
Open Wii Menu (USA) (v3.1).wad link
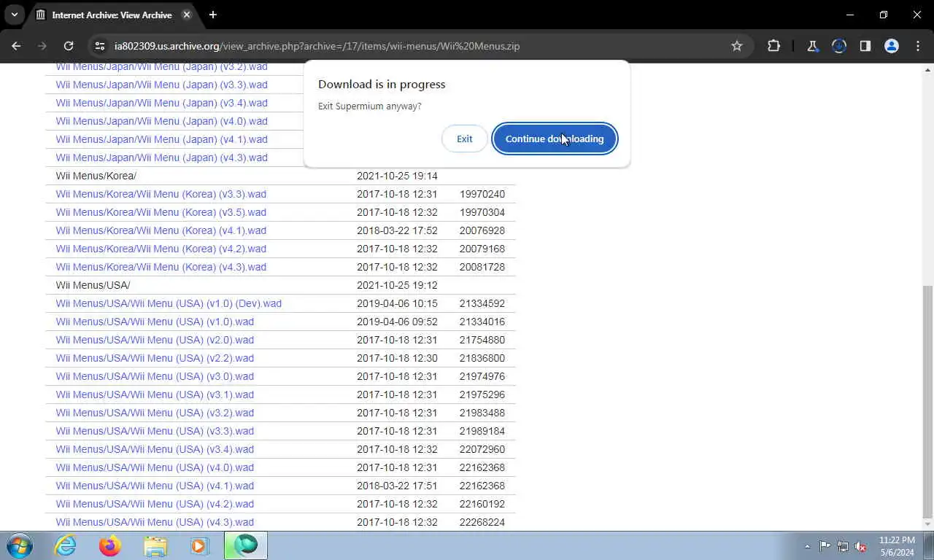click(x=155, y=394)
